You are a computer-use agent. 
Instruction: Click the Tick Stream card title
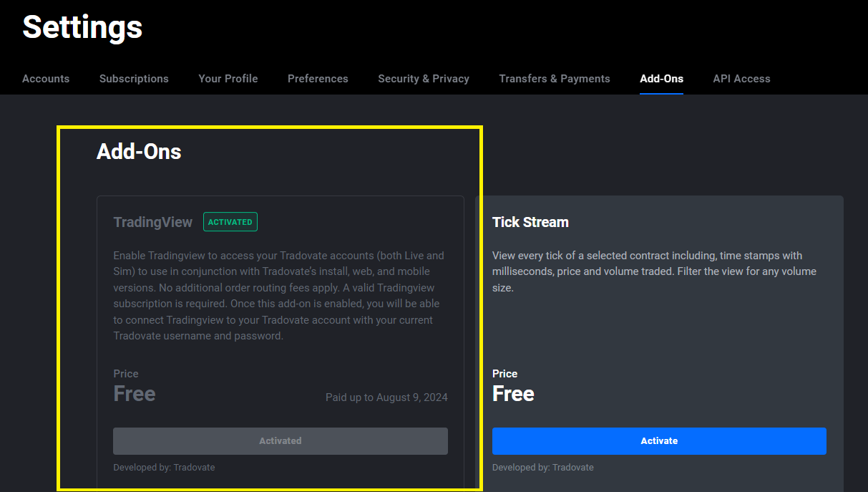click(x=530, y=222)
